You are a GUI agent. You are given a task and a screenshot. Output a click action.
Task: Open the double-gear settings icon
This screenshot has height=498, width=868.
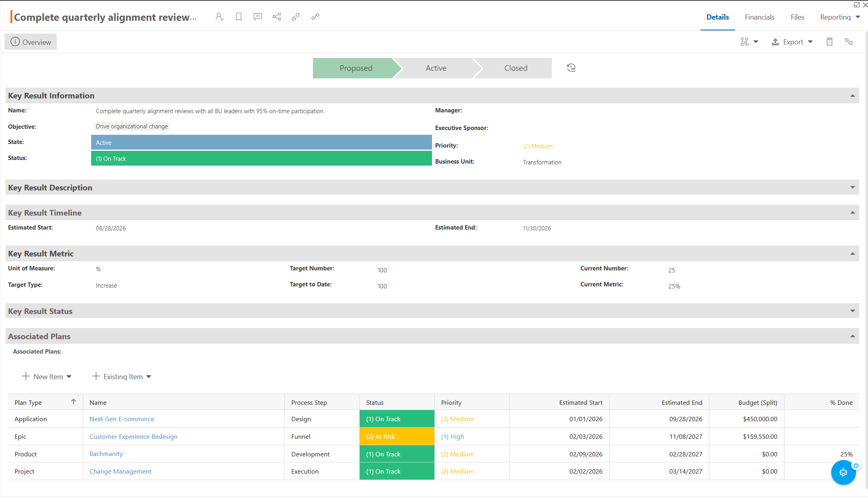[849, 42]
